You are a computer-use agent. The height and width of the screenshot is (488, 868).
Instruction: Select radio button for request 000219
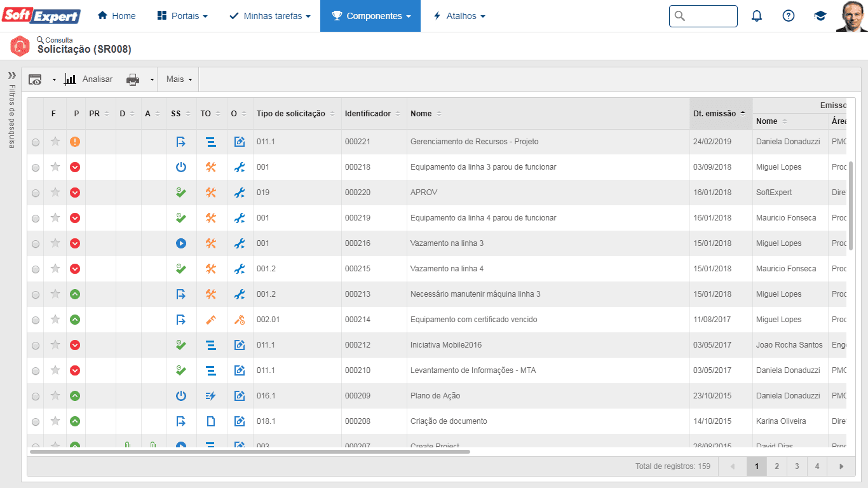click(x=36, y=219)
